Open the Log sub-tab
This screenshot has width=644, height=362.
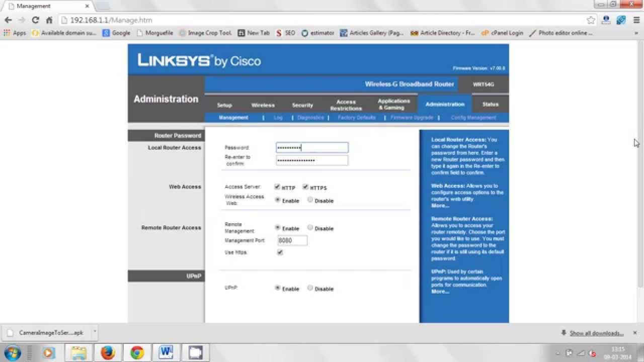(278, 118)
